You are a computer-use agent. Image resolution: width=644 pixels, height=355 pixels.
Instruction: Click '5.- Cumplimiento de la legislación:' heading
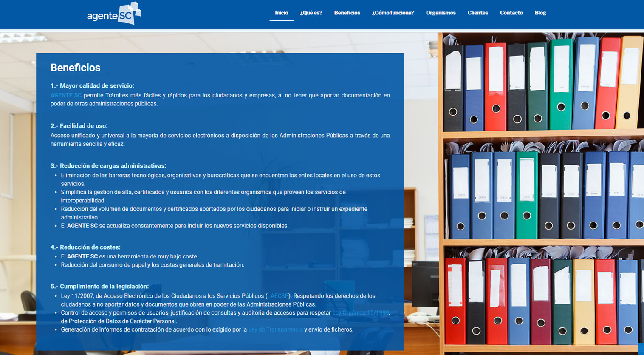(100, 286)
